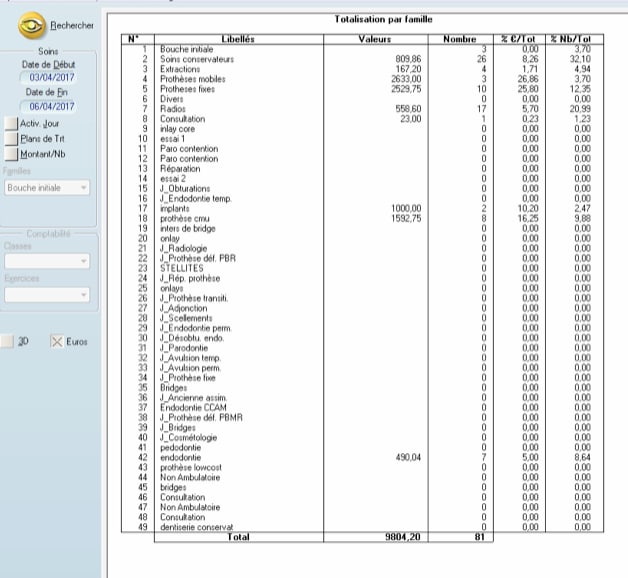Click the Date de Début field 03/04/2017
The height and width of the screenshot is (578, 628).
(x=48, y=77)
